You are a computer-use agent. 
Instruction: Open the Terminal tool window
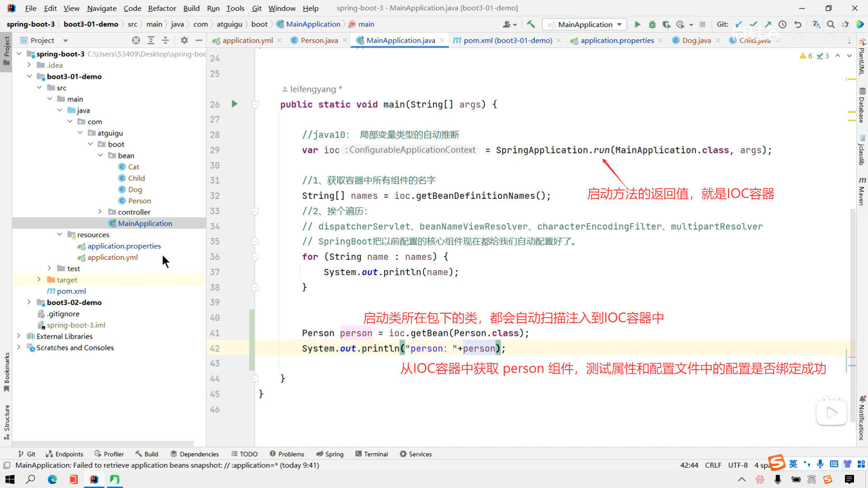click(371, 454)
